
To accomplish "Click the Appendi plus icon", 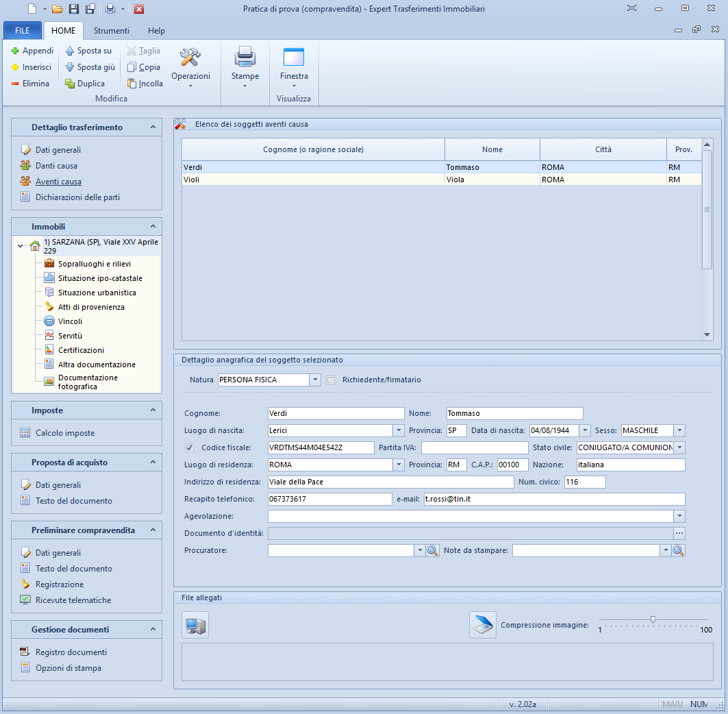I will (x=15, y=51).
